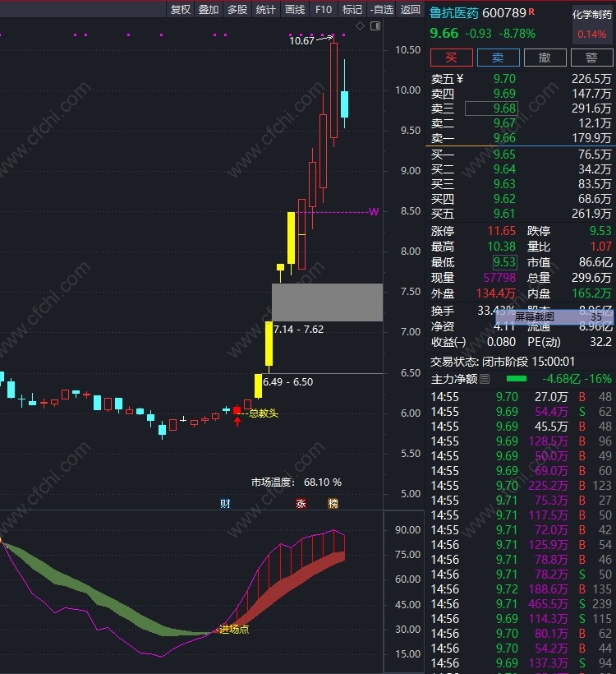616x674 pixels.
Task: Click the 财 finance marker icon
Action: point(225,503)
